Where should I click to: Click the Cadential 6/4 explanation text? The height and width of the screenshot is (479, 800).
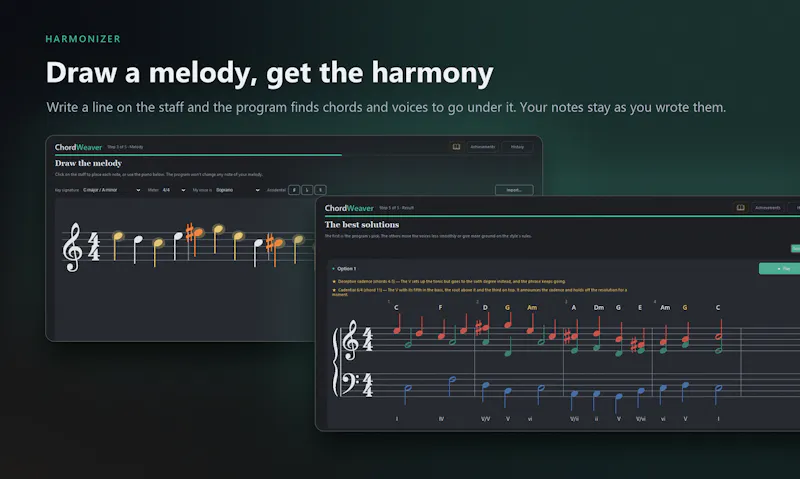480,292
